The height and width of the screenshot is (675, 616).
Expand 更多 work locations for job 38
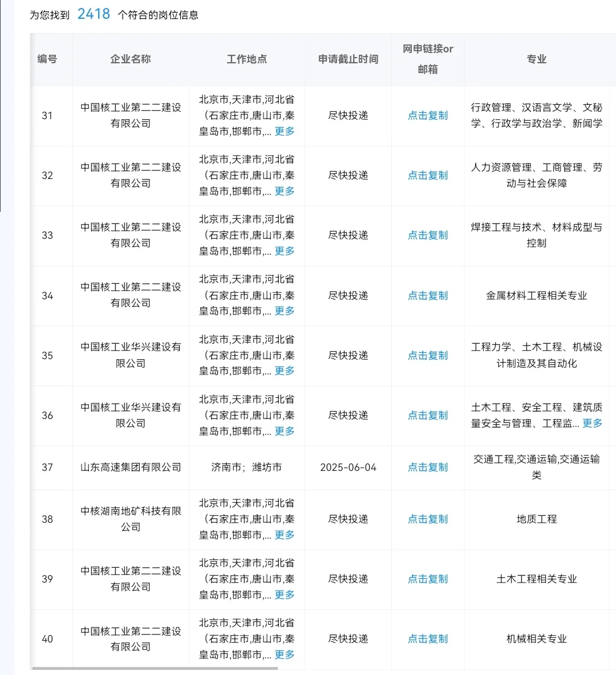coord(283,535)
